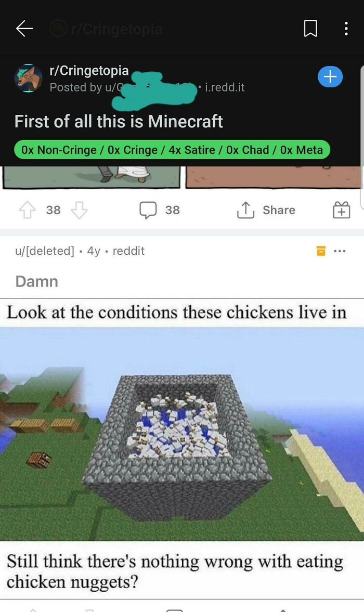Bookmark this post with the save icon
Screen dimensions: 364x612
(310, 29)
